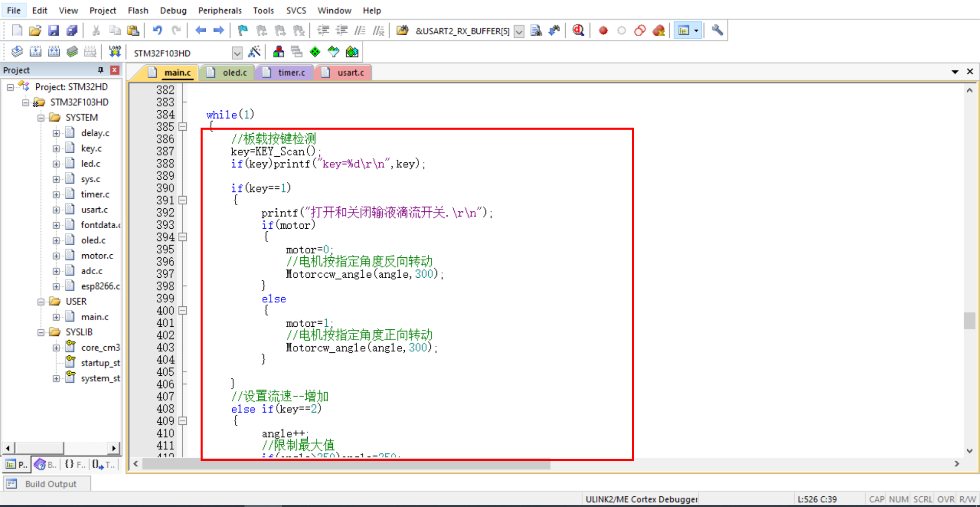Pin the Project panel

point(101,70)
